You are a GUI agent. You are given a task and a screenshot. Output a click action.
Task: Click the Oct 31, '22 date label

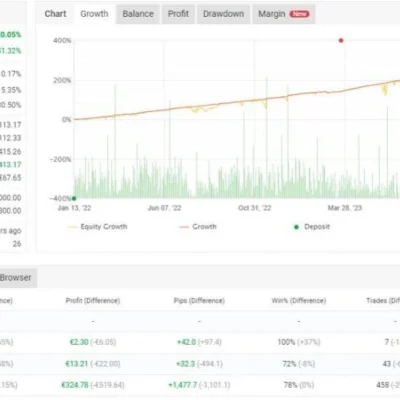point(255,208)
